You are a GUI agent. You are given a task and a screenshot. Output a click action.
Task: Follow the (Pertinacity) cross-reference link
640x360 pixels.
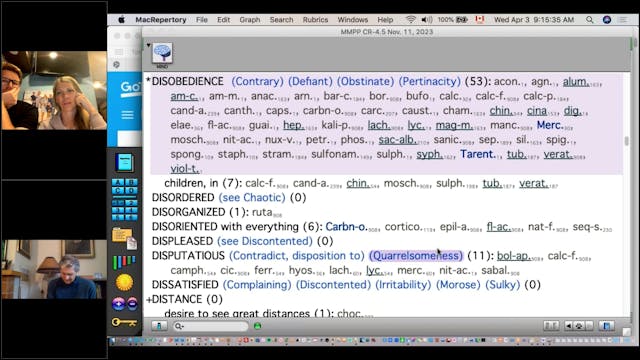(429, 81)
